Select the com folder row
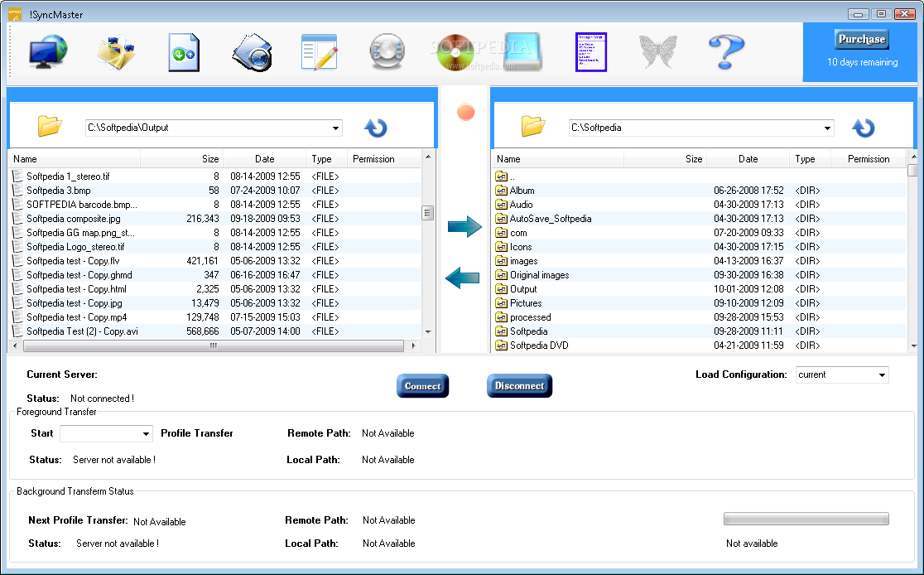Image resolution: width=924 pixels, height=575 pixels. coord(700,233)
